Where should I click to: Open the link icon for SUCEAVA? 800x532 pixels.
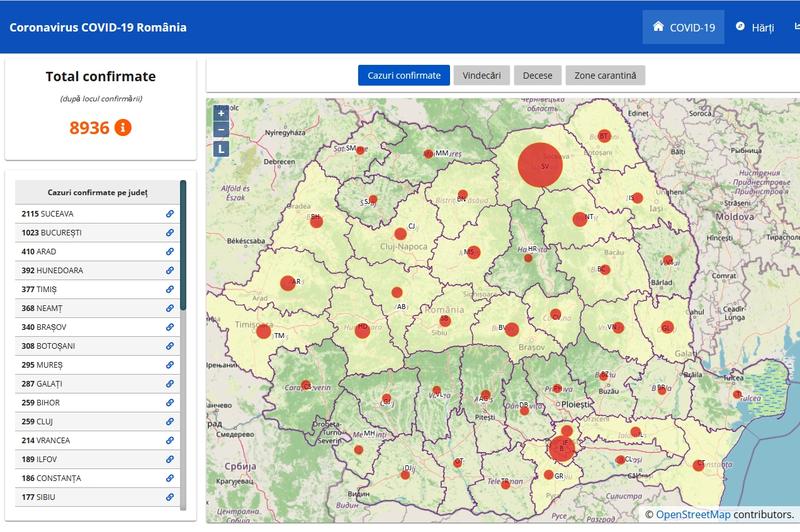pos(170,214)
